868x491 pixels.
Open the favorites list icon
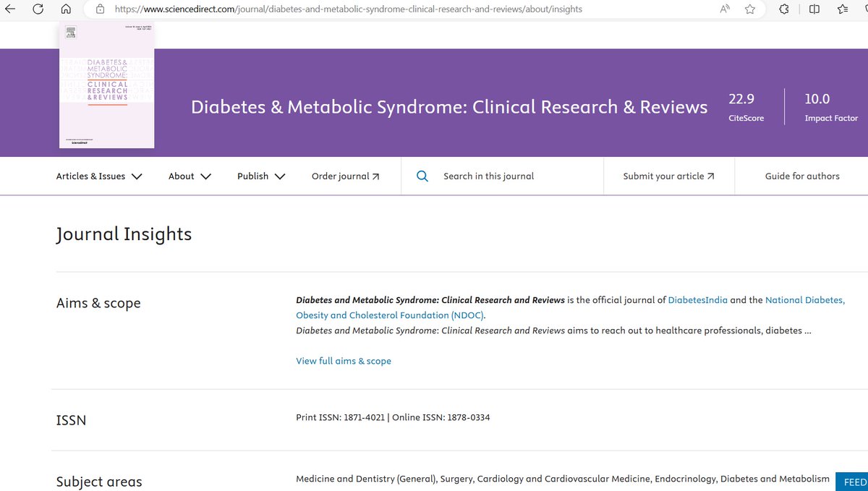click(x=843, y=9)
